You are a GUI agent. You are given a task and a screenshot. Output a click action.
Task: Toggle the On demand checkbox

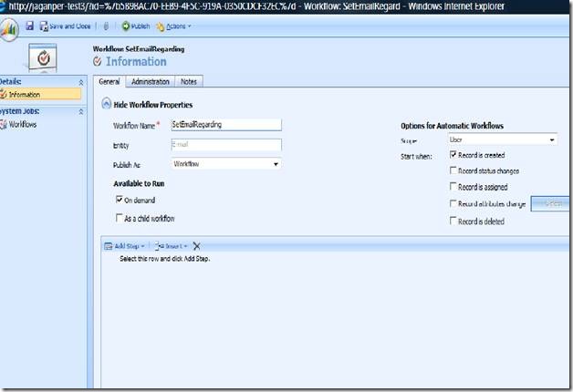pos(120,199)
